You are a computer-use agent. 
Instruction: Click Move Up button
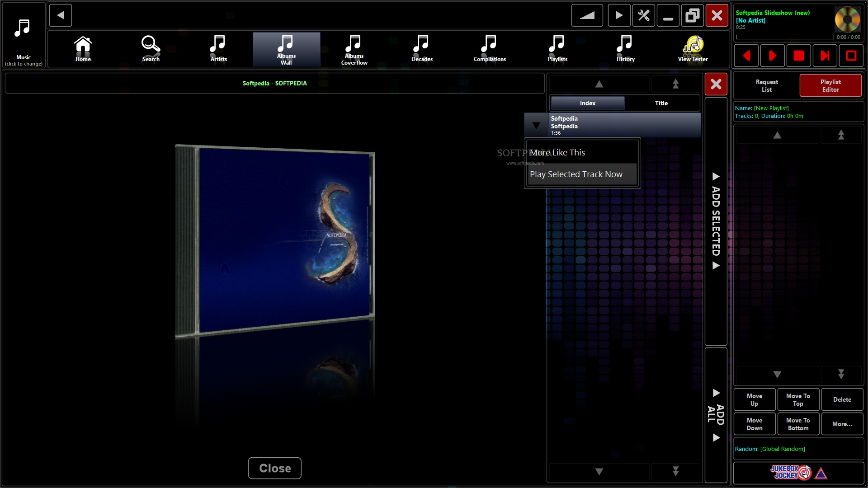pyautogui.click(x=755, y=399)
